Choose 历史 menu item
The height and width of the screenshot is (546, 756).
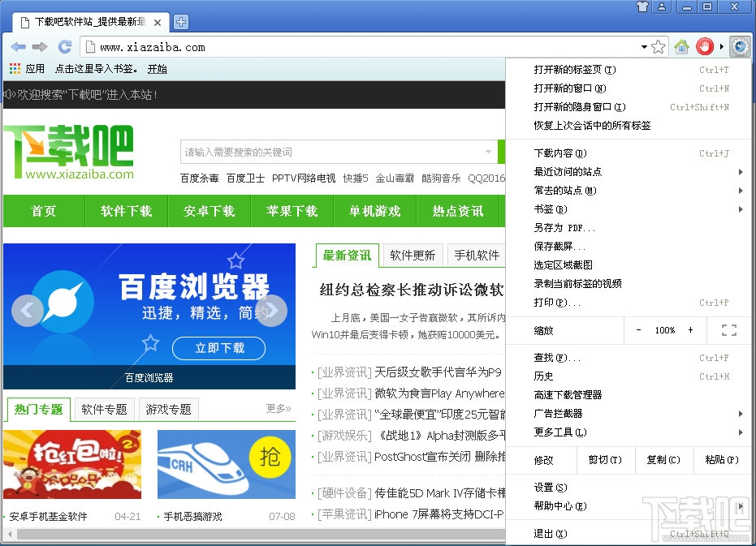(x=629, y=376)
